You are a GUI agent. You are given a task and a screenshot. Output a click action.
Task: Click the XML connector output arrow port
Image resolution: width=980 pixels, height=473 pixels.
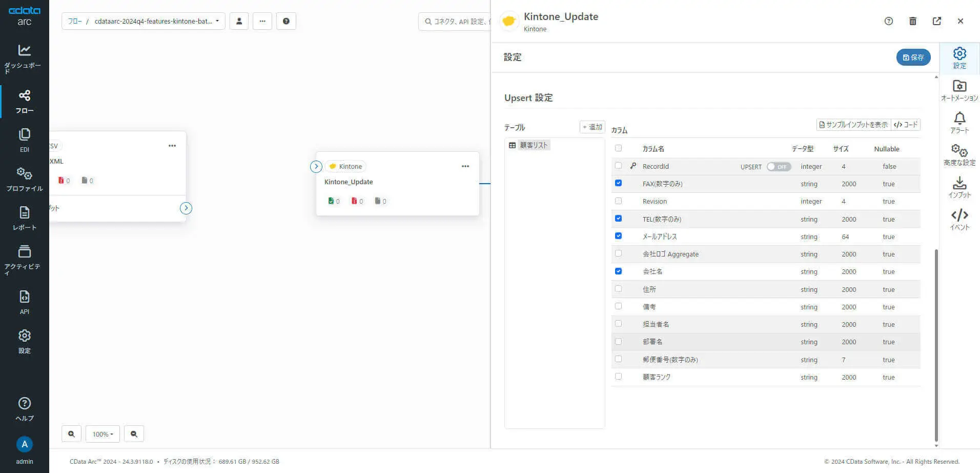(x=186, y=208)
